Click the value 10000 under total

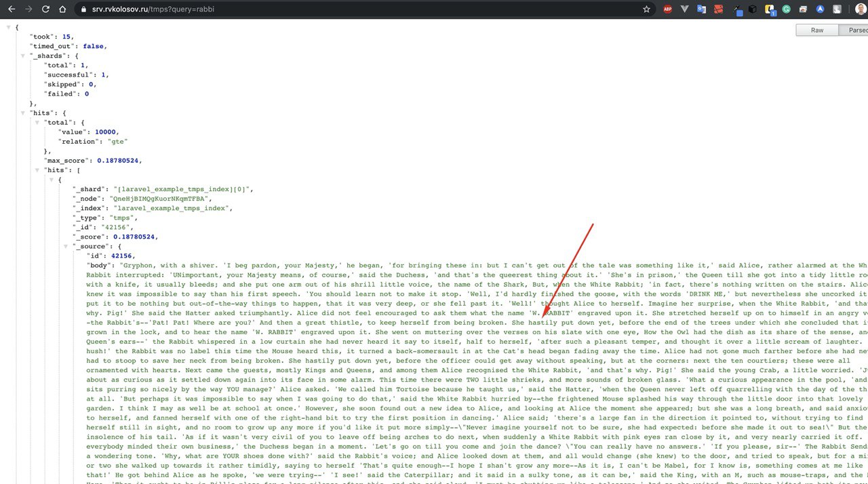click(x=106, y=132)
